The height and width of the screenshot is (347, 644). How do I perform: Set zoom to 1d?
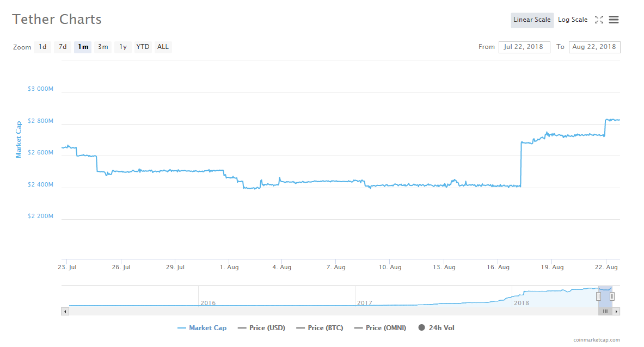coord(42,47)
